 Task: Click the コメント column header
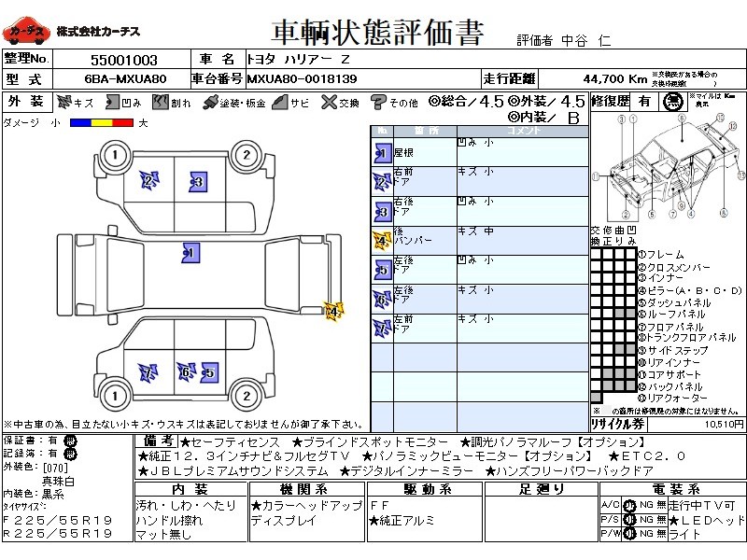[522, 131]
